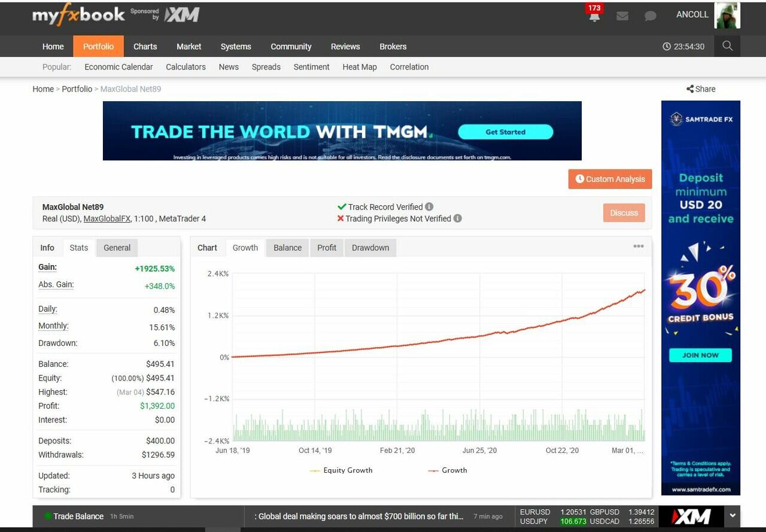Select the Stats tab
The image size is (766, 532).
pyautogui.click(x=78, y=248)
